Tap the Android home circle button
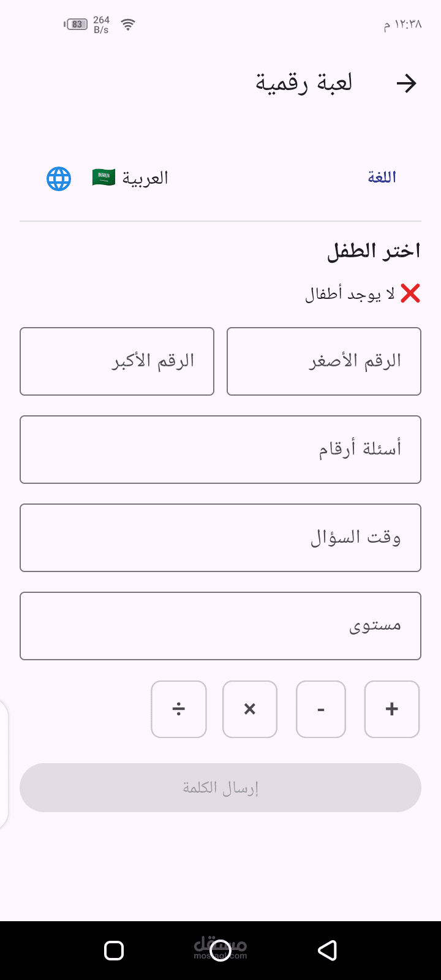441x980 pixels. click(x=221, y=951)
